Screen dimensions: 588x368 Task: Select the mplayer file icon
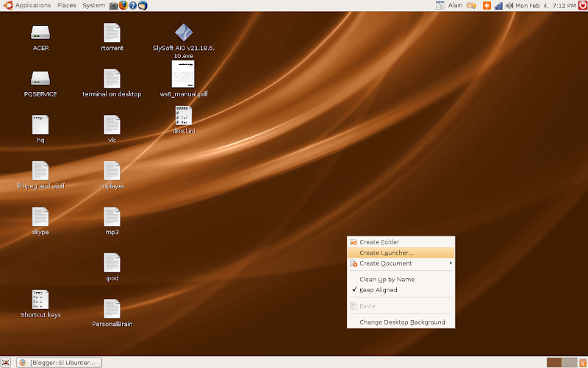[x=112, y=171]
